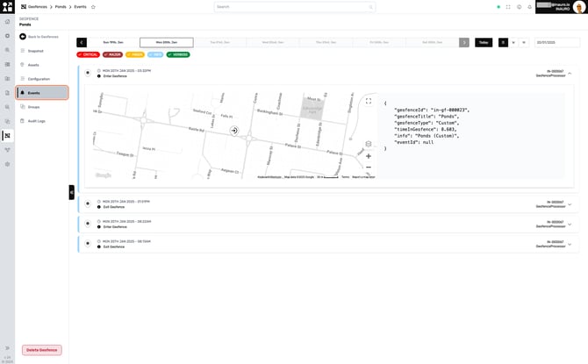Click the green connection status dot
This screenshot has height=364, width=588.
pyautogui.click(x=498, y=7)
